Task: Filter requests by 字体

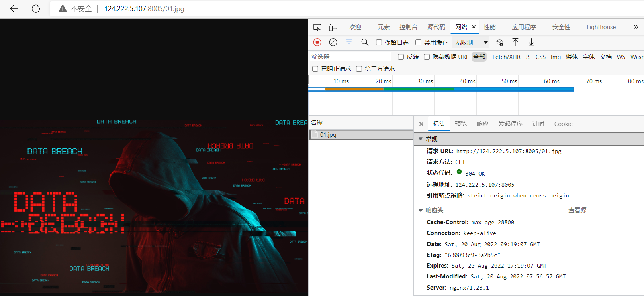Action: [589, 57]
